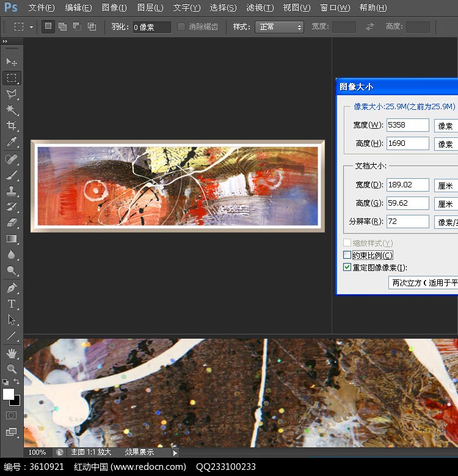
Task: Select the Pen tool
Action: click(x=12, y=288)
